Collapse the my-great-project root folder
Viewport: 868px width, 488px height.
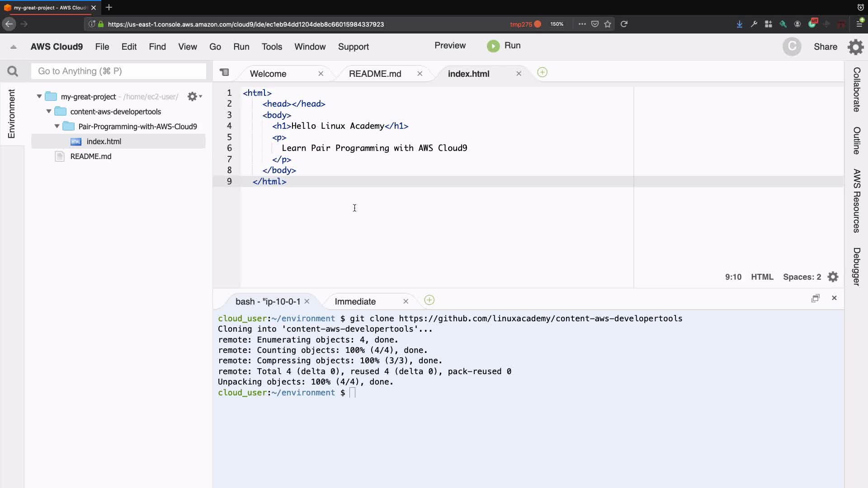coord(39,96)
